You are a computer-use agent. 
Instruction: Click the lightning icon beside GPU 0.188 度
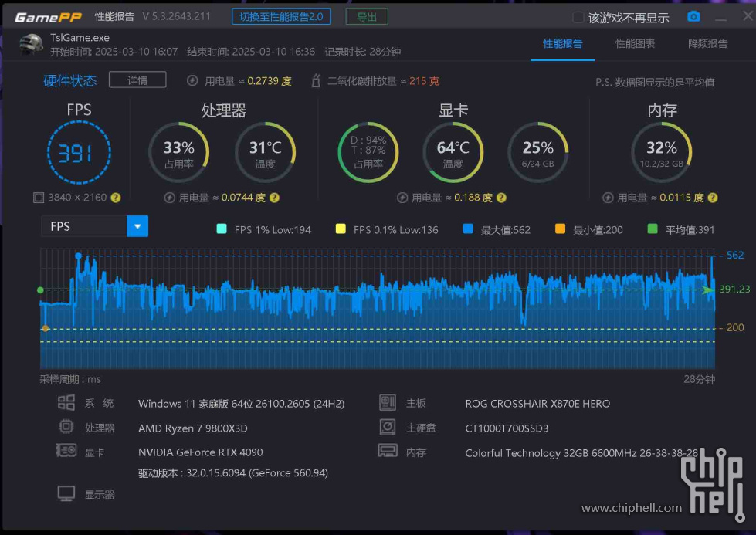(x=402, y=198)
